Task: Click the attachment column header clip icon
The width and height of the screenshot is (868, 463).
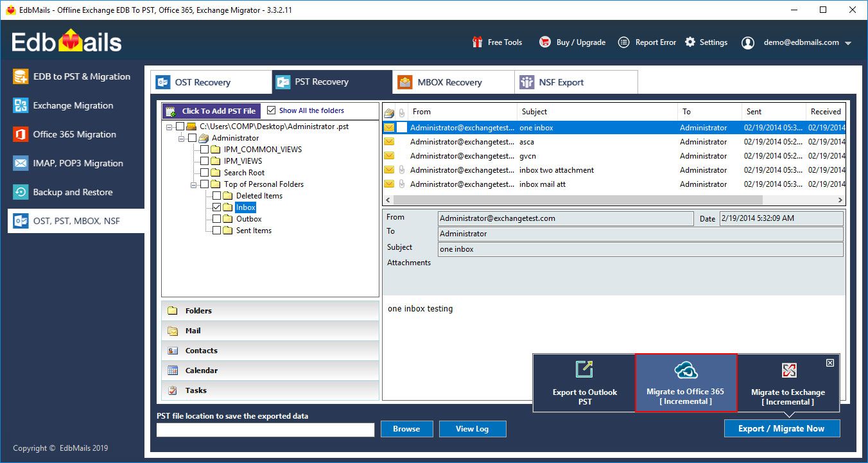Action: pos(401,112)
